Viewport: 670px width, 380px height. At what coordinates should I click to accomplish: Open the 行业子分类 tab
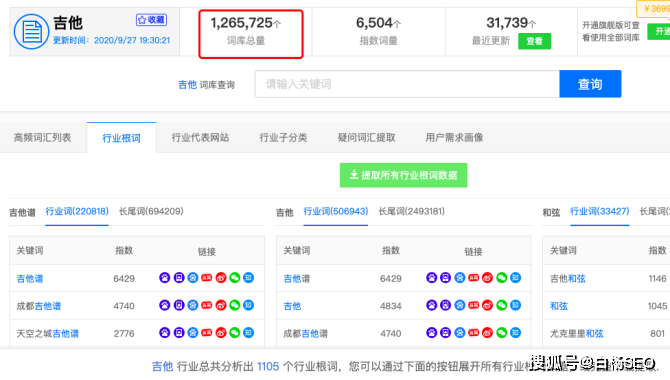[283, 138]
